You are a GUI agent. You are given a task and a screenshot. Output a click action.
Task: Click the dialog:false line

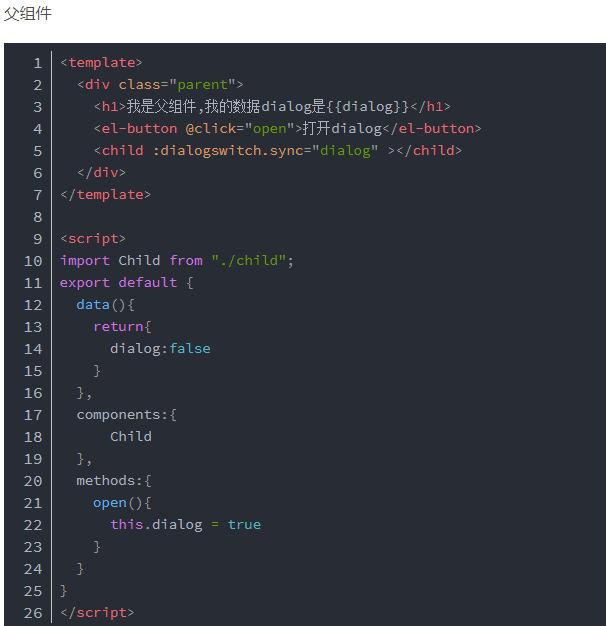pos(160,349)
